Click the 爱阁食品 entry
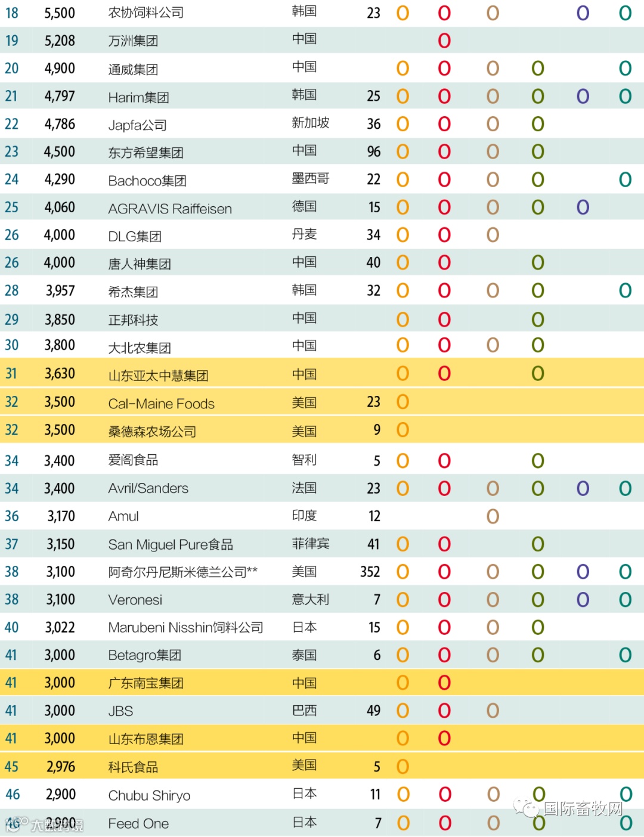644x837 pixels. pyautogui.click(x=133, y=460)
